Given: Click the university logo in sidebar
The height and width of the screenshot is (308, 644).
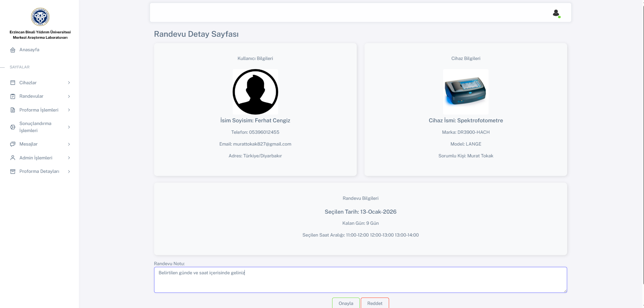Looking at the screenshot, I should pyautogui.click(x=40, y=17).
